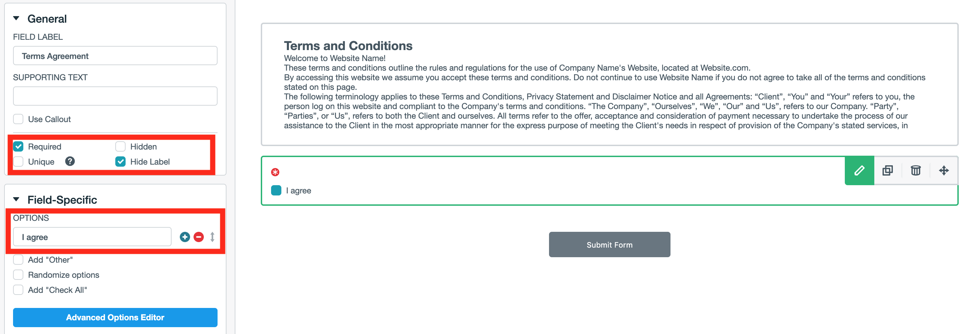Open the Advanced Options Editor

115,317
